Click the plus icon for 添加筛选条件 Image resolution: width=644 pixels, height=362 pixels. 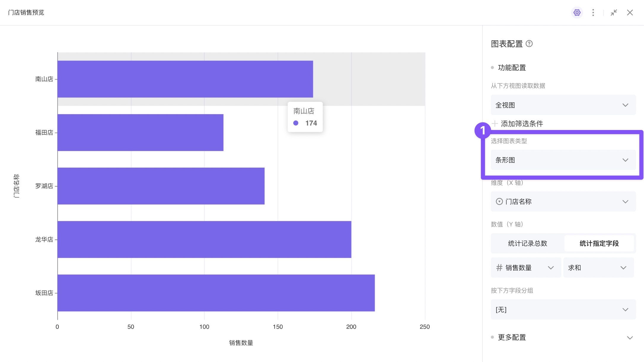coord(495,123)
